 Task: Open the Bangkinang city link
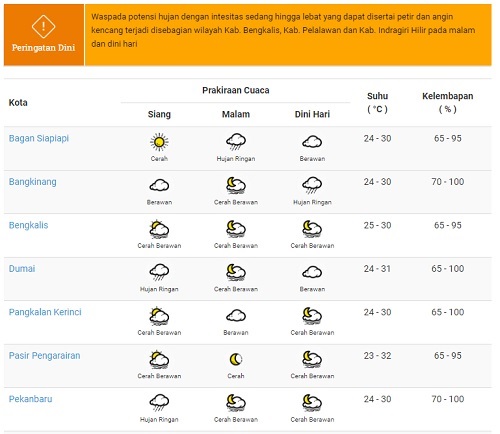pos(33,182)
